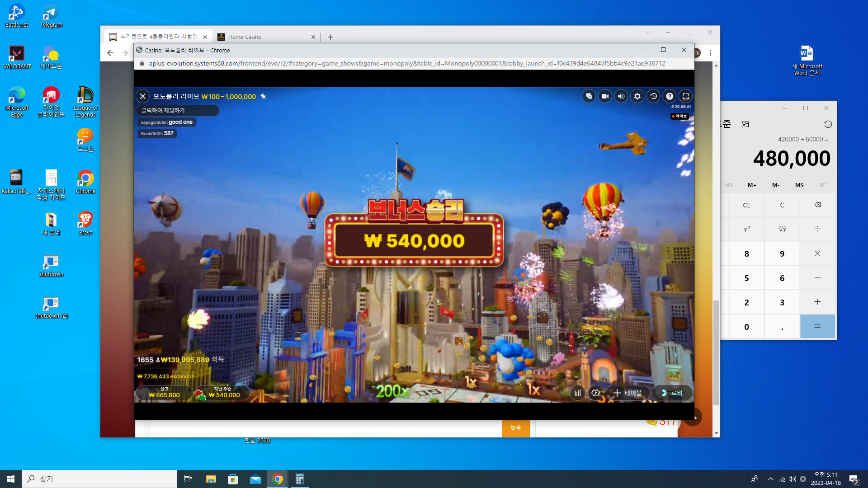
Task: Click the Calculator equals button
Action: tap(817, 326)
